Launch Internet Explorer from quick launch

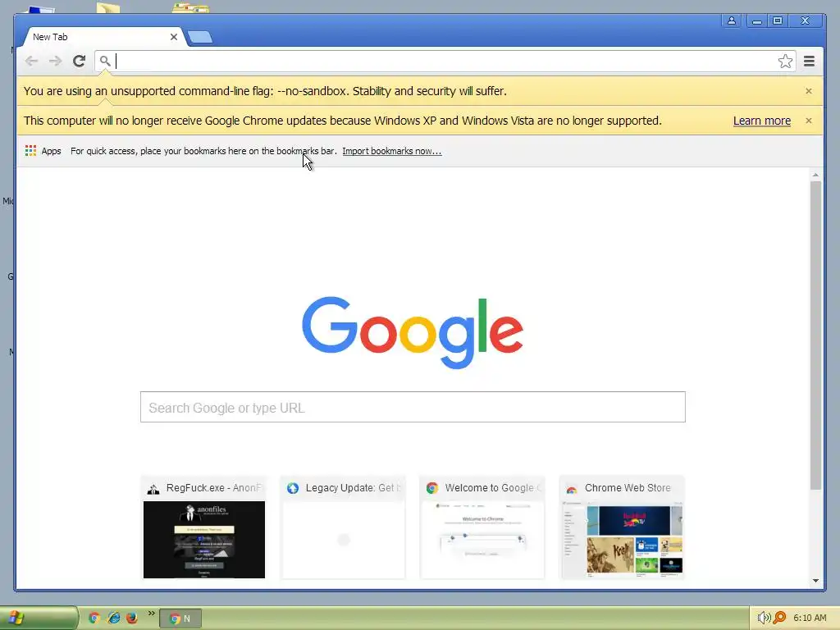coord(113,619)
